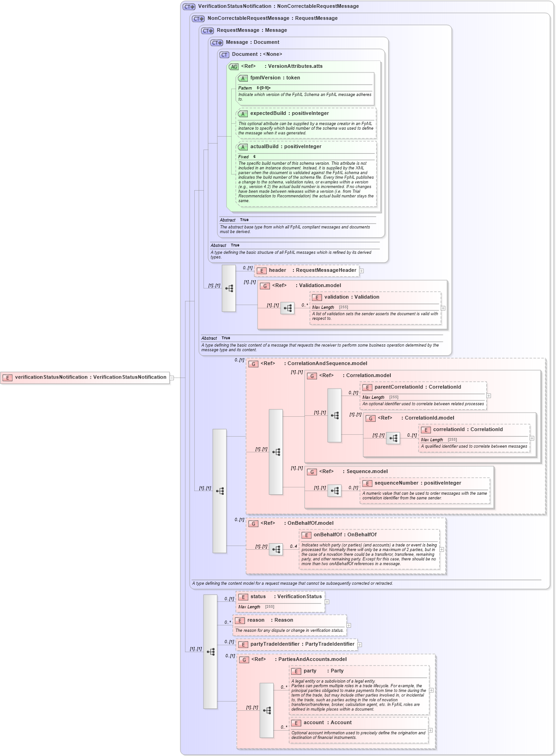The width and height of the screenshot is (556, 756).
Task: Click the 'partyTradeIdentifier : PartyTradeIdentifier' label
Action: coord(303,644)
